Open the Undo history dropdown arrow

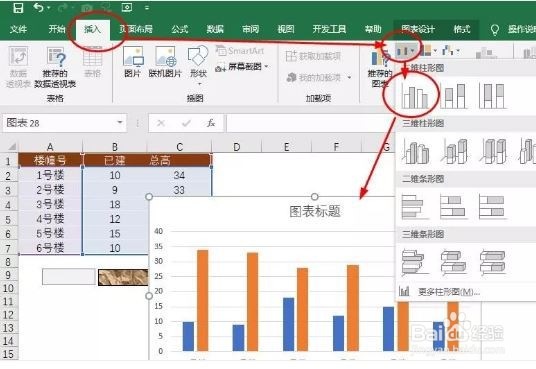48,8
